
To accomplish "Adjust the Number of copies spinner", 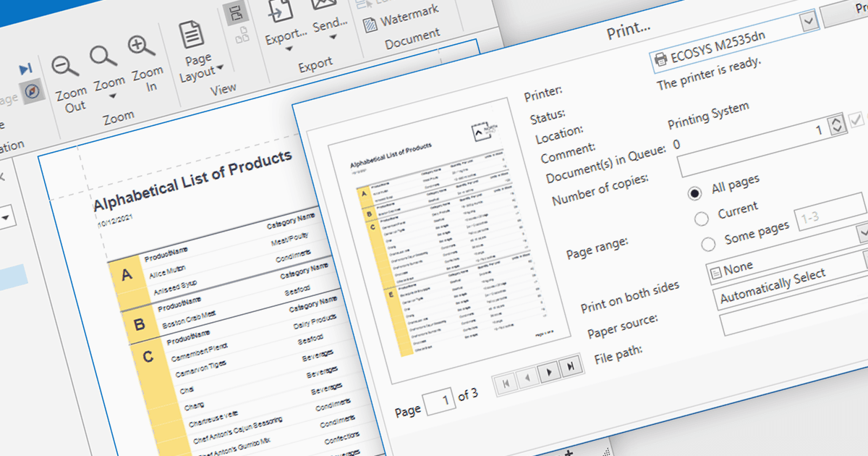I will tap(837, 125).
